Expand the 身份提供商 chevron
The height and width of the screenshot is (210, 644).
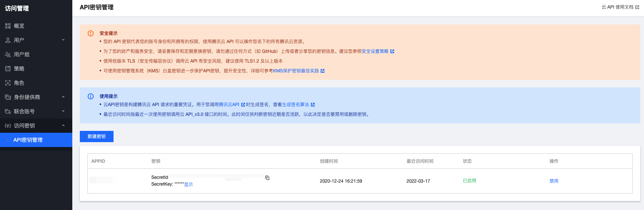tap(63, 97)
